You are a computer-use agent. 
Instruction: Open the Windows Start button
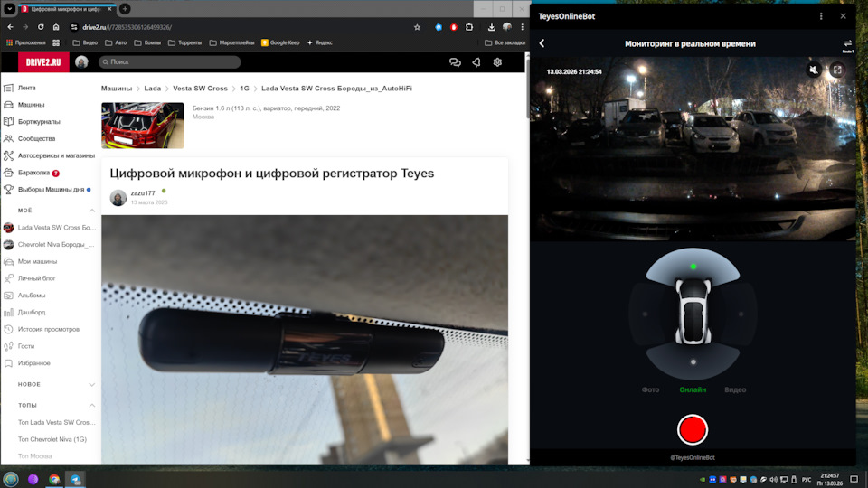tap(11, 479)
